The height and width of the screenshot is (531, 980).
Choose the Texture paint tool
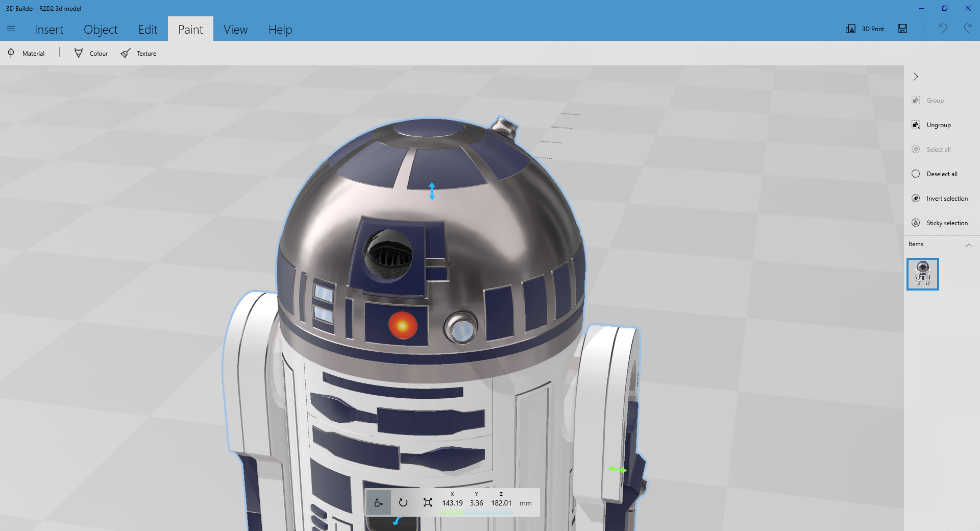(x=138, y=53)
